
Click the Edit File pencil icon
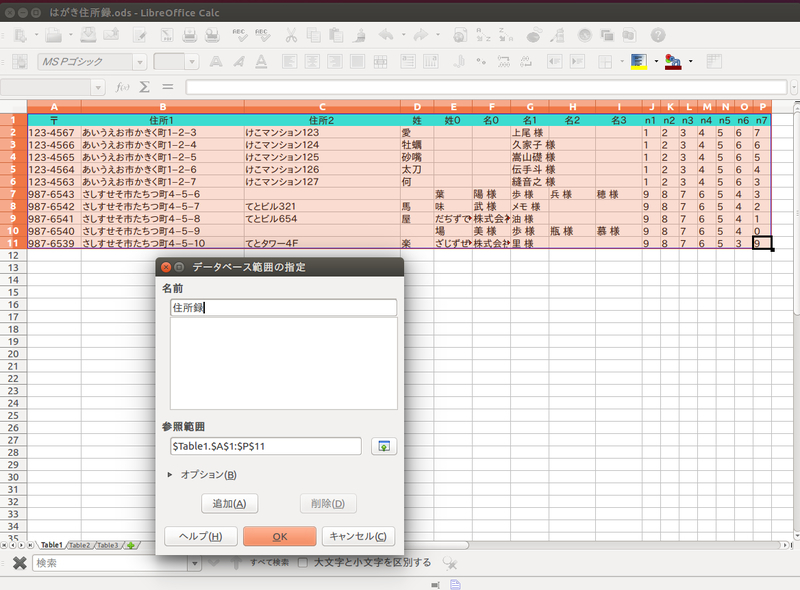139,35
